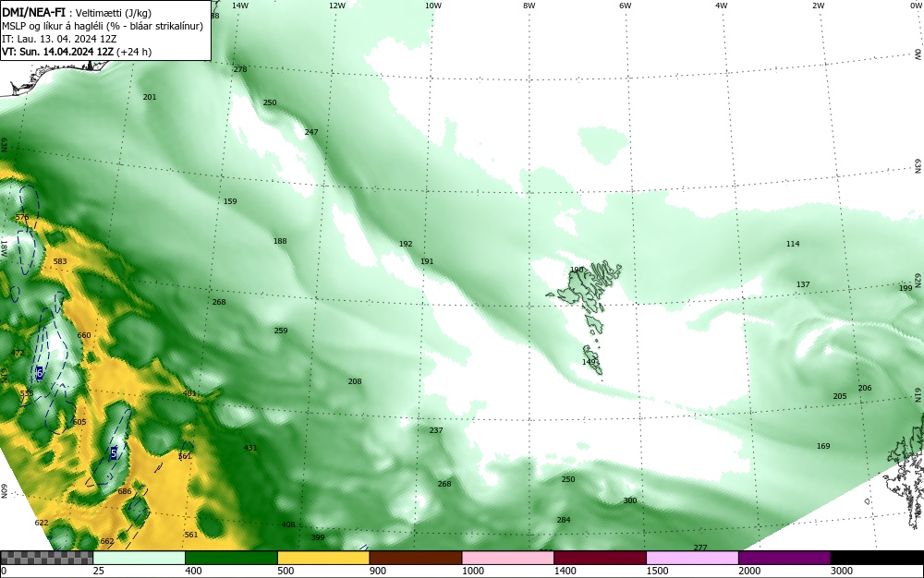Click the CAPE value '660' on the map
Image resolution: width=924 pixels, height=578 pixels.
click(84, 335)
